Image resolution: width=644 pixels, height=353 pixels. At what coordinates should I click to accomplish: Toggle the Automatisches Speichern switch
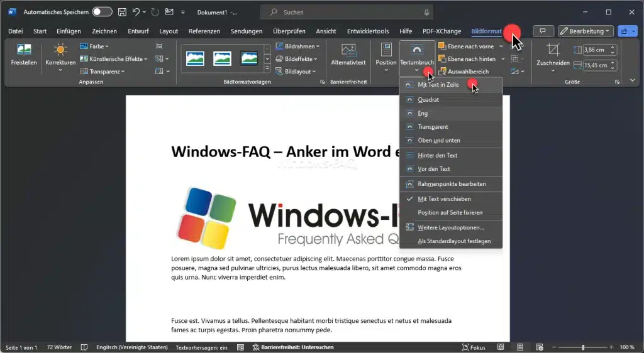(102, 12)
